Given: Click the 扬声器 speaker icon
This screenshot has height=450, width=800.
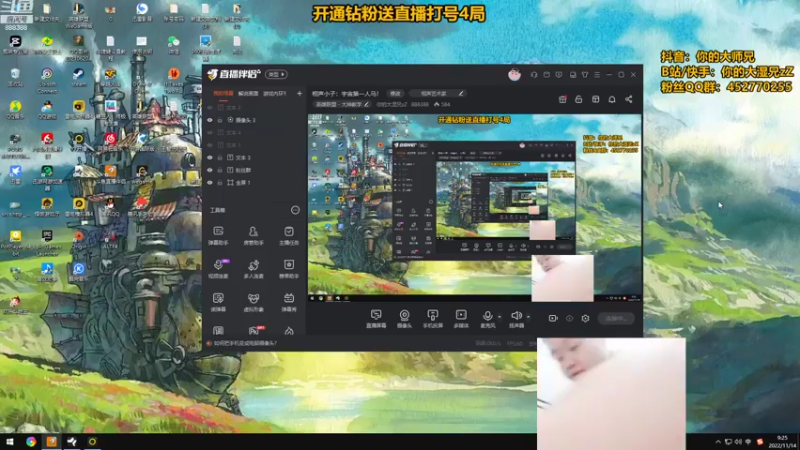Looking at the screenshot, I should pyautogui.click(x=516, y=316).
